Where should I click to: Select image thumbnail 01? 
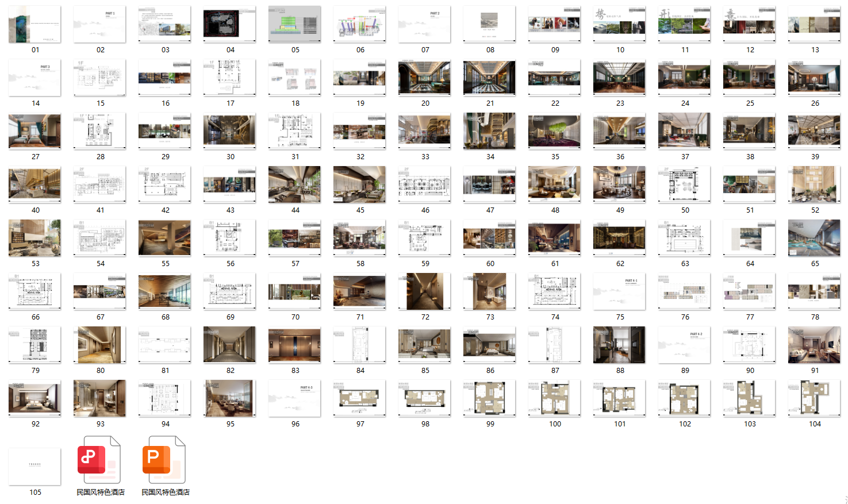tap(34, 24)
